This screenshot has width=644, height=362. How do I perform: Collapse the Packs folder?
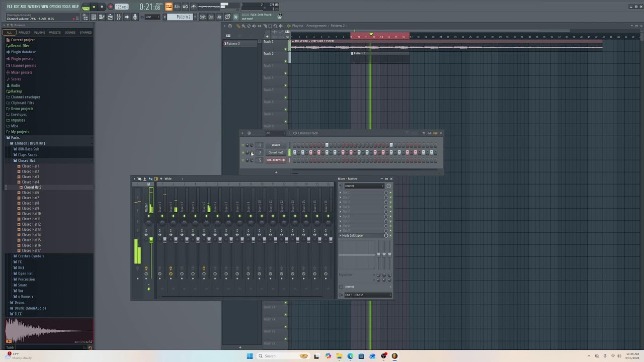[15, 137]
